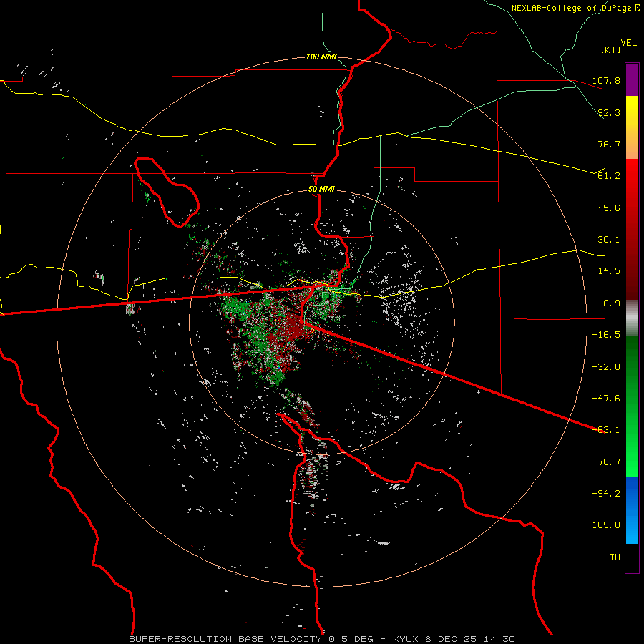Click the 14.5 velocity scale value
Image resolution: width=644 pixels, height=644 pixels.
click(609, 271)
